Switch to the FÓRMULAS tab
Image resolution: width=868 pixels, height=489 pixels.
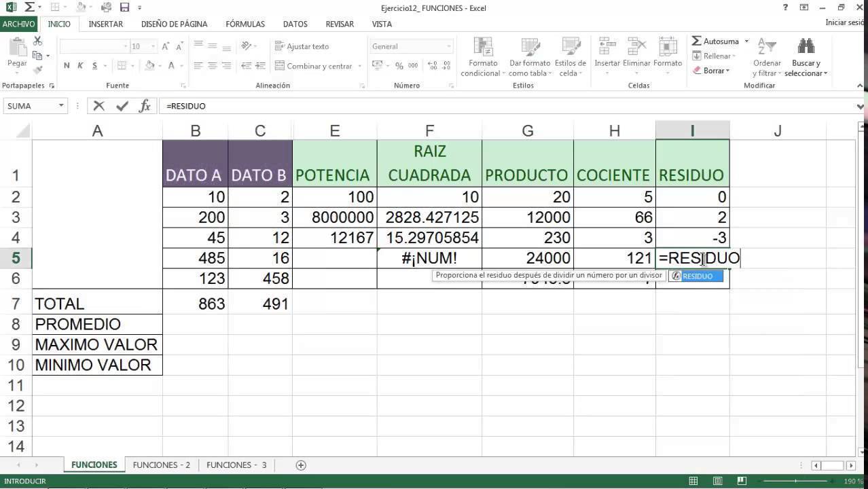point(245,24)
